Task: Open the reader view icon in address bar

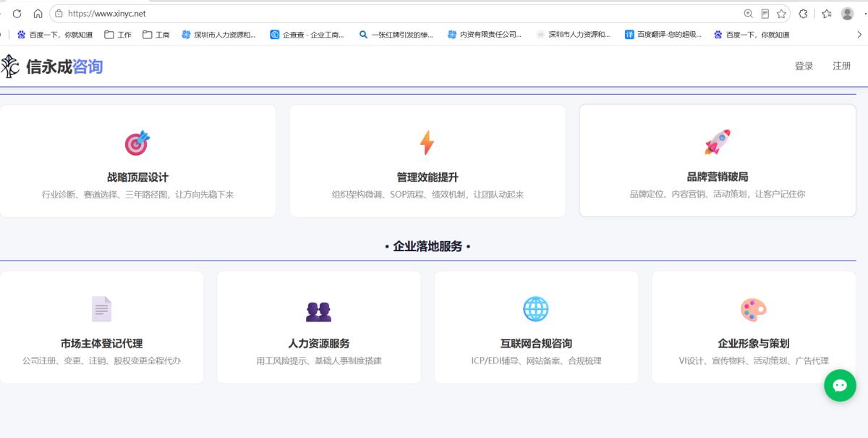Action: (765, 14)
